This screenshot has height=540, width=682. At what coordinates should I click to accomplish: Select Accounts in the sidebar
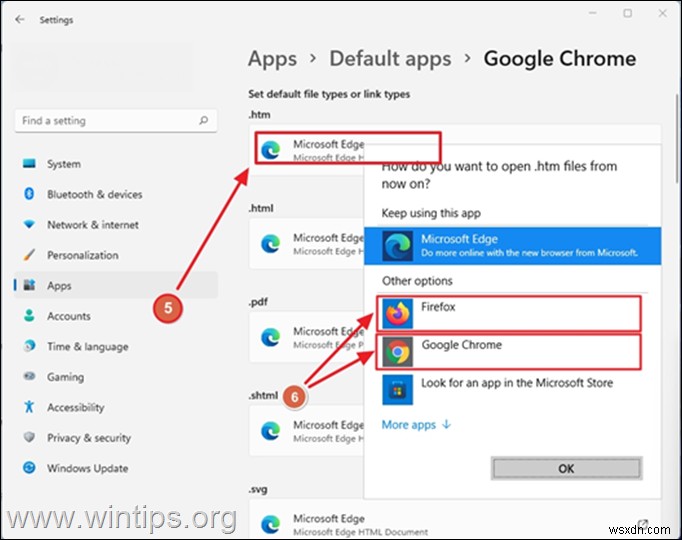point(116,316)
